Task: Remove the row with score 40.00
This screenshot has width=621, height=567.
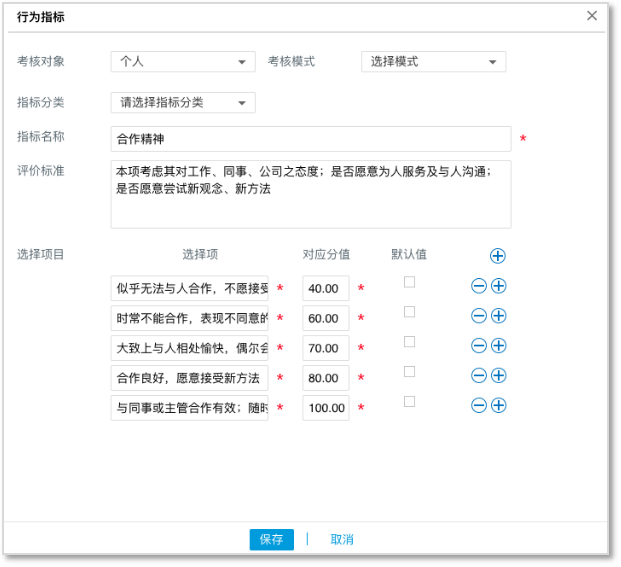Action: tap(479, 286)
